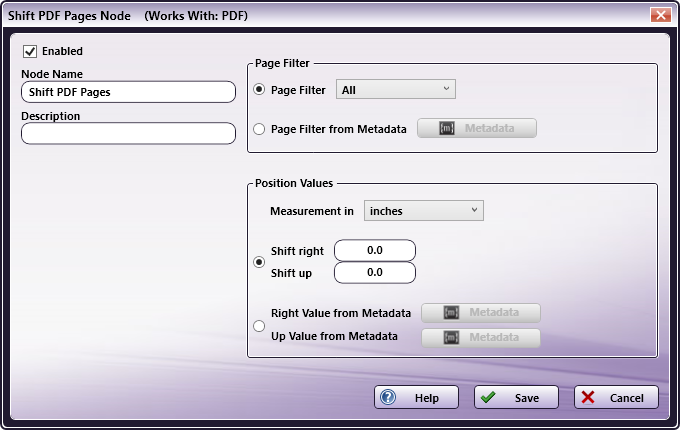Click Metadata button for Up Value
680x430 pixels.
click(x=481, y=338)
